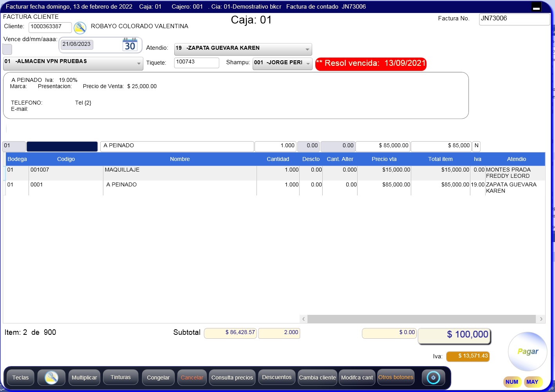Expand the Shampu JORGE PERI dropdown
This screenshot has width=555, height=392.
(308, 63)
